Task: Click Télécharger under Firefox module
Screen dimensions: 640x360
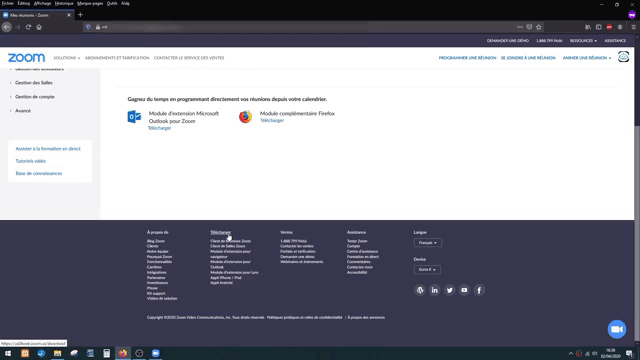Action: pyautogui.click(x=272, y=120)
